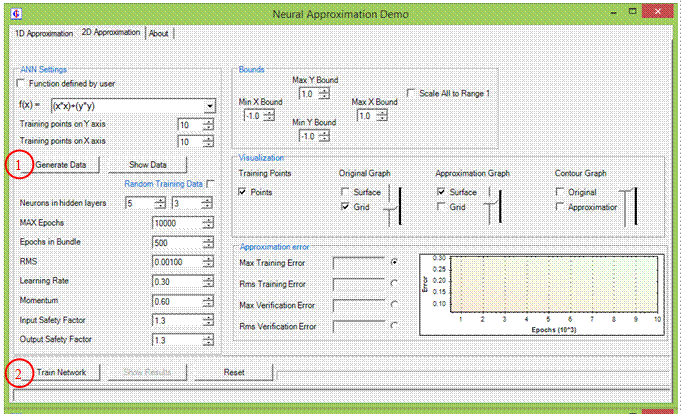Adjust Training points on Y axis spinner
The width and height of the screenshot is (681, 414).
tap(208, 125)
